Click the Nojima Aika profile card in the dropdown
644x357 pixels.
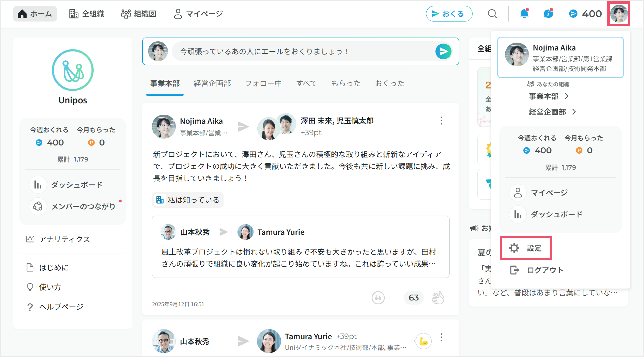[x=560, y=57]
